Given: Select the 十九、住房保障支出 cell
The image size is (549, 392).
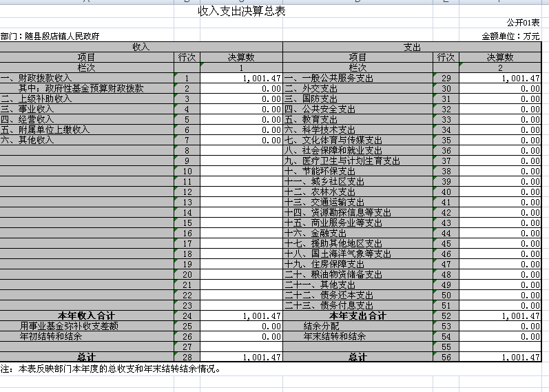Looking at the screenshot, I should (358, 264).
